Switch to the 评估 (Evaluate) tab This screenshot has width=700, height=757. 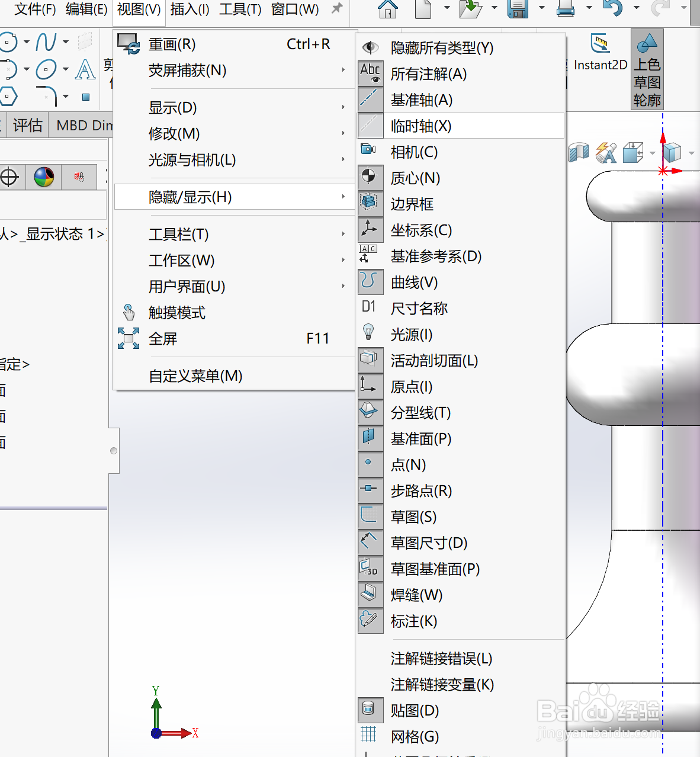[27, 125]
